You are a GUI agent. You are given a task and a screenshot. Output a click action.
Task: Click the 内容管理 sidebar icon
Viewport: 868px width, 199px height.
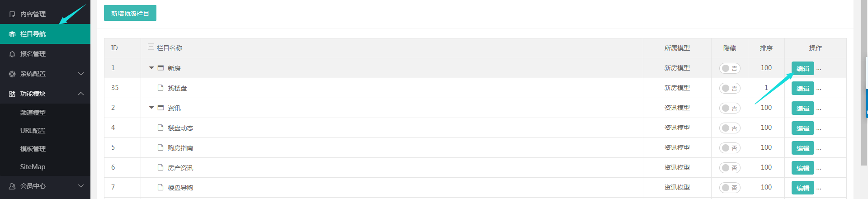point(12,14)
